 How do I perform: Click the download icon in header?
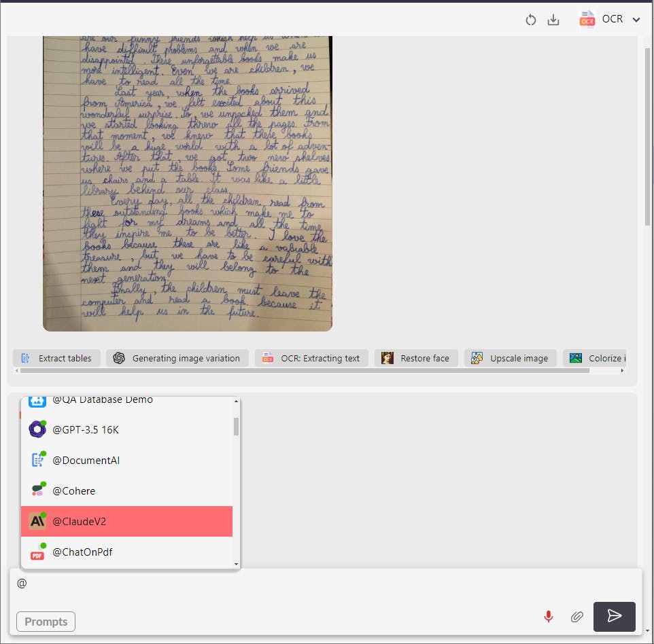click(x=553, y=20)
